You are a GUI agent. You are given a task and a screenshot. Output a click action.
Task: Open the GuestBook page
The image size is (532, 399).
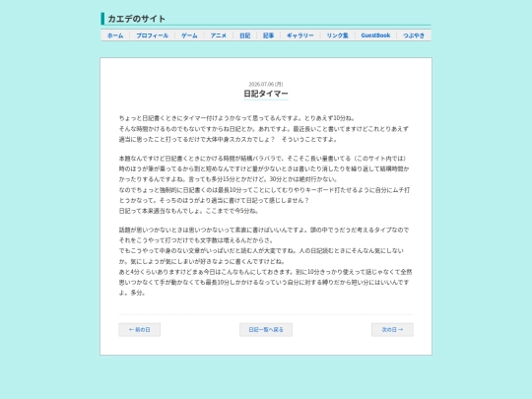tap(375, 35)
